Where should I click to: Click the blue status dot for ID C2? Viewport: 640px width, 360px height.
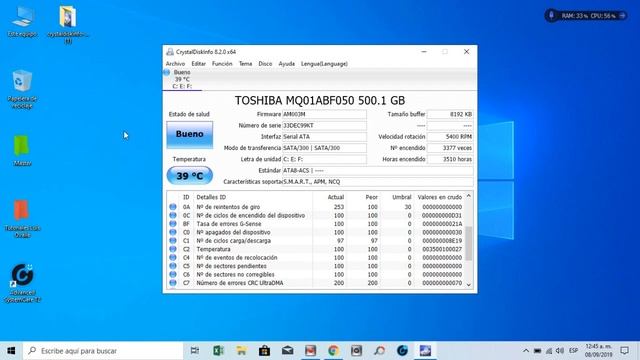click(x=173, y=249)
